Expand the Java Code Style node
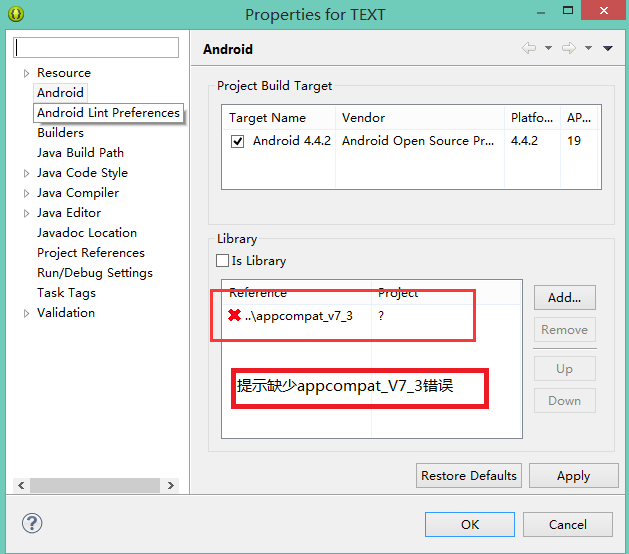 (x=26, y=173)
